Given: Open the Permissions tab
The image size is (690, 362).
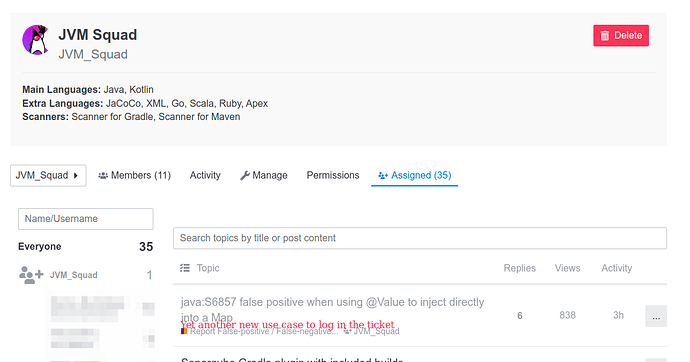Looking at the screenshot, I should pos(333,176).
